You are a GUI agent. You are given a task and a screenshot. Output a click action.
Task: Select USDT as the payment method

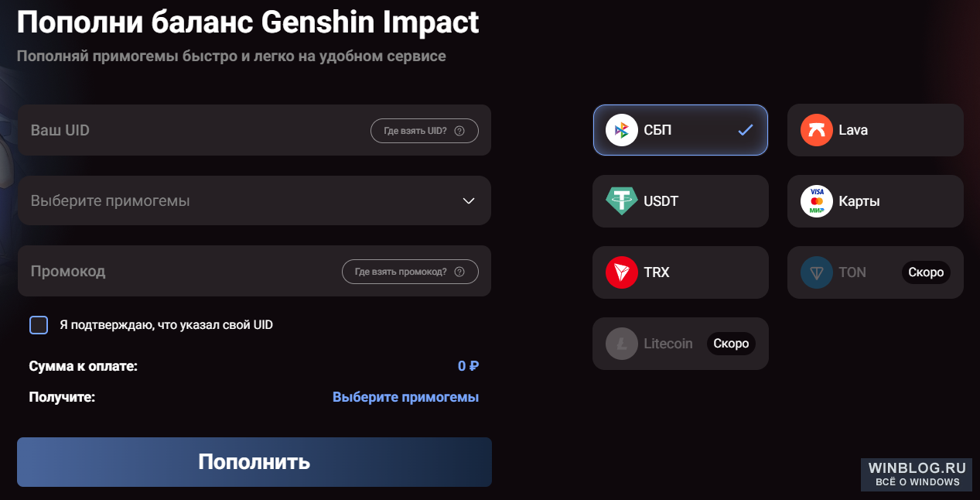(x=681, y=201)
